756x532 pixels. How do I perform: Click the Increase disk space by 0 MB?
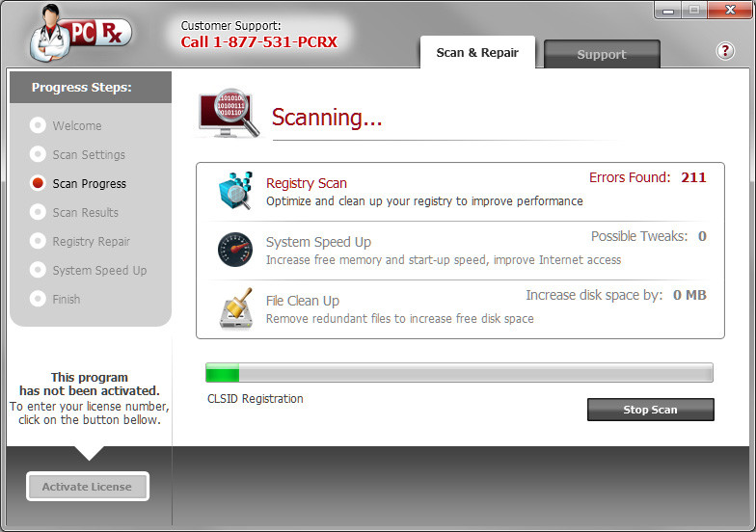[x=616, y=295]
